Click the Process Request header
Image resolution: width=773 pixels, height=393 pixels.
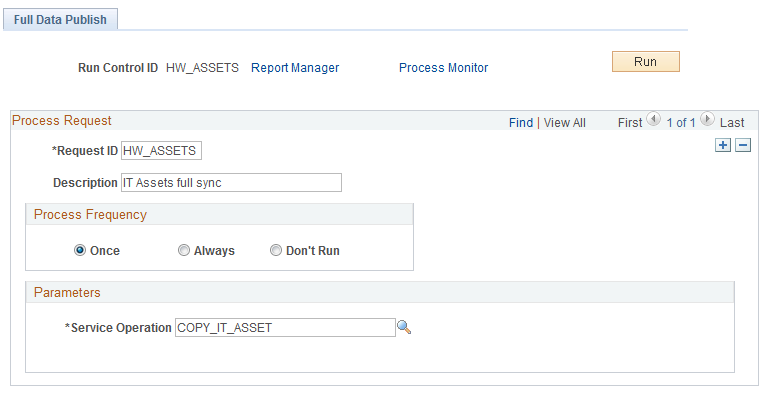point(62,120)
